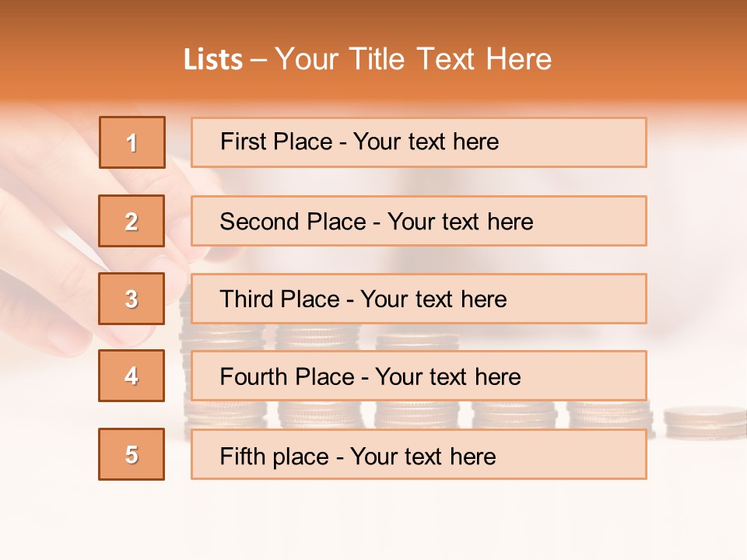747x560 pixels.
Task: Select the "Third Place" text box
Action: [x=419, y=299]
